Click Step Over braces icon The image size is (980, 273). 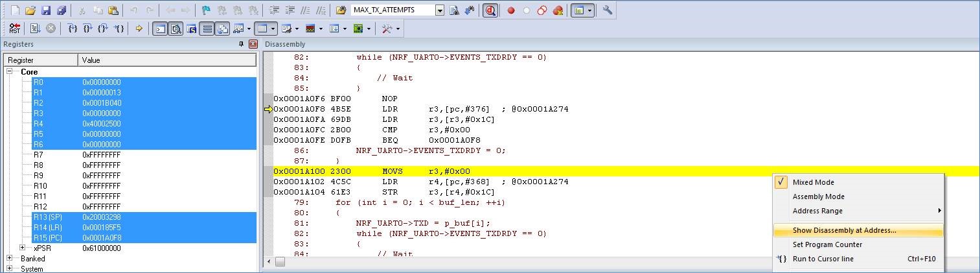[x=88, y=29]
